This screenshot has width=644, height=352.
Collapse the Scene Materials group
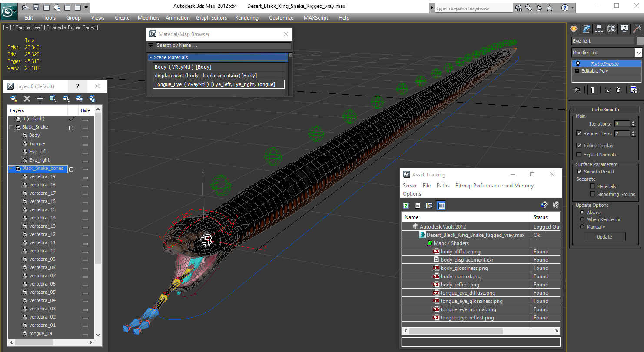(x=151, y=57)
